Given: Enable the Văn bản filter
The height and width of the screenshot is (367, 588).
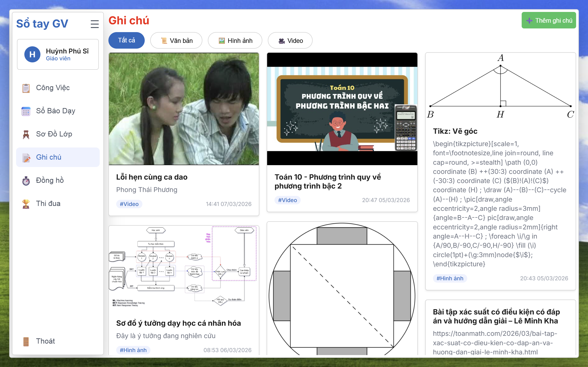Looking at the screenshot, I should 176,40.
